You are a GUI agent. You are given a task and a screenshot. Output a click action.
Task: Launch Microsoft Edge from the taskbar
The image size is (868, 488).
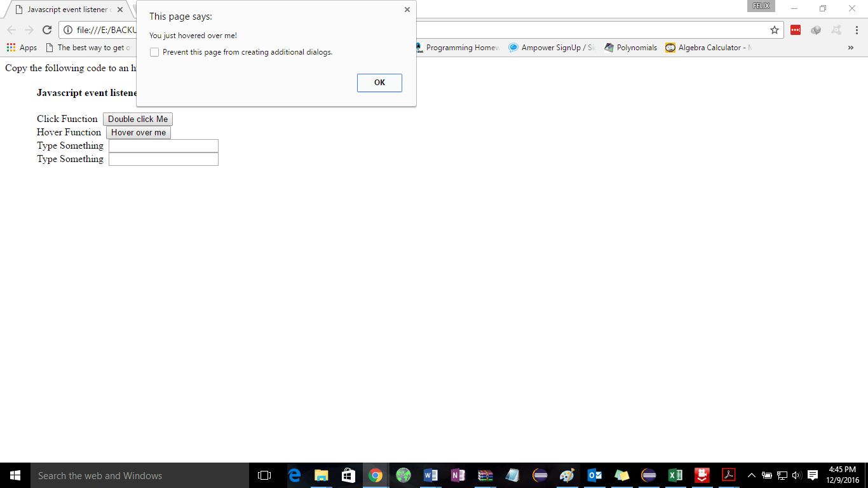tap(294, 475)
